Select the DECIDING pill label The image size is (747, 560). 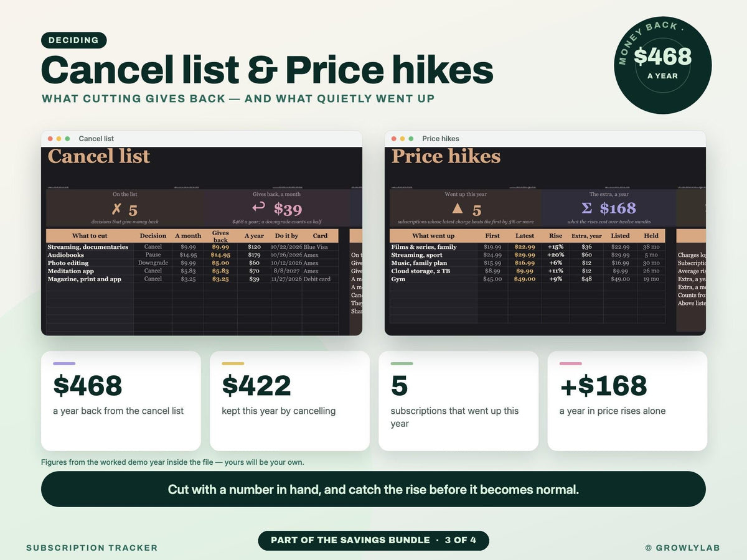[74, 40]
